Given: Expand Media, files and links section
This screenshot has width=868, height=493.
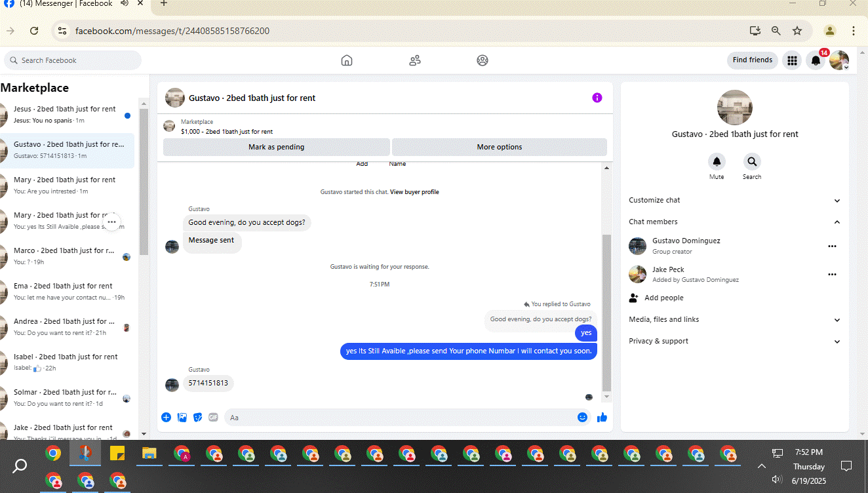Looking at the screenshot, I should click(734, 319).
